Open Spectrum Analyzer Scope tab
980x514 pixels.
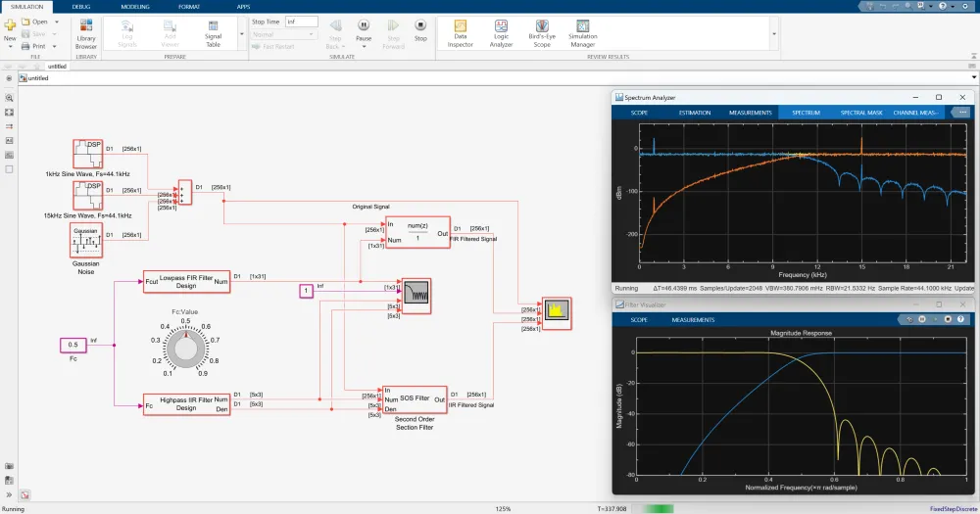tap(639, 113)
